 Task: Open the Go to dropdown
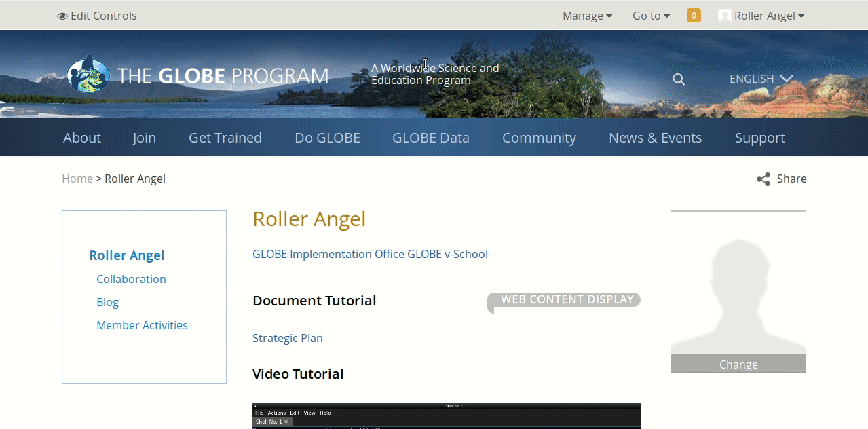pos(651,16)
